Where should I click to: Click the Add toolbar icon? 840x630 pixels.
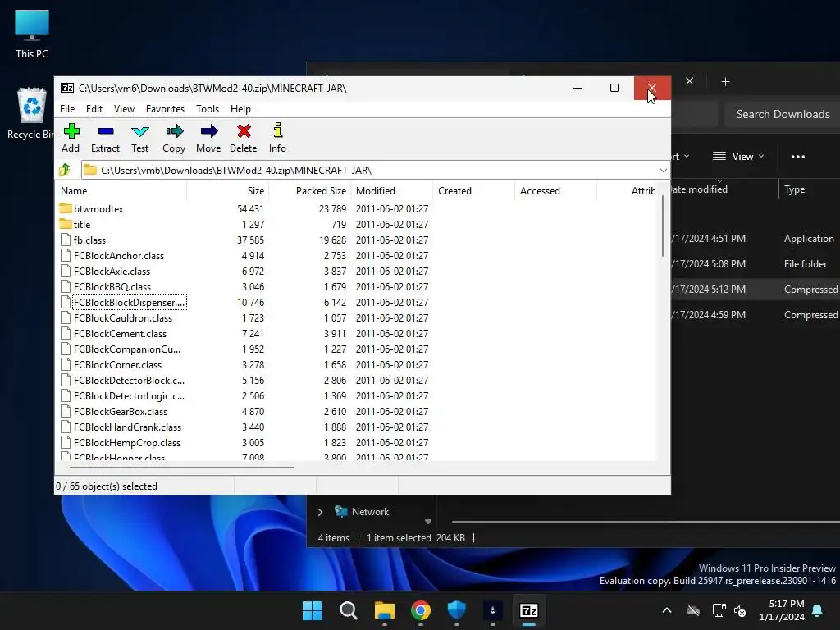pos(71,131)
